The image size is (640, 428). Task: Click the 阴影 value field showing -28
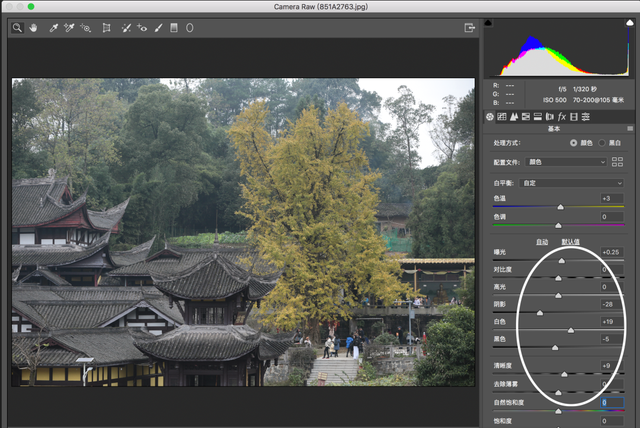(612, 304)
